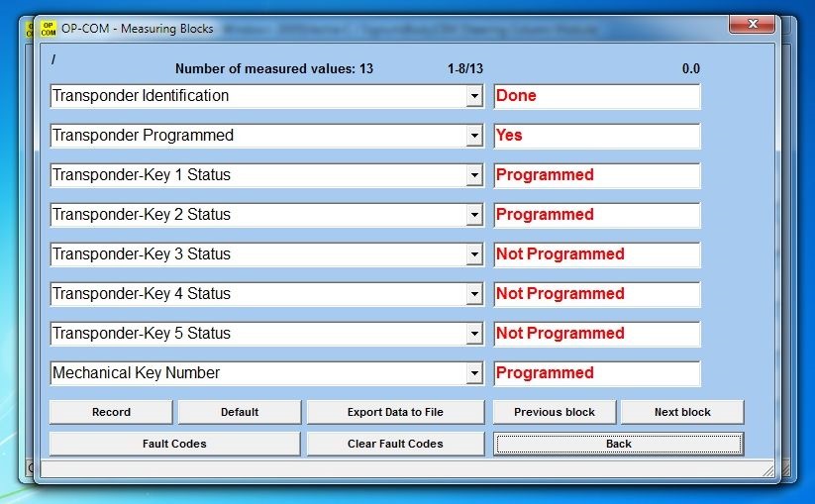The image size is (815, 504).
Task: Open Fault Codes
Action: pyautogui.click(x=174, y=444)
